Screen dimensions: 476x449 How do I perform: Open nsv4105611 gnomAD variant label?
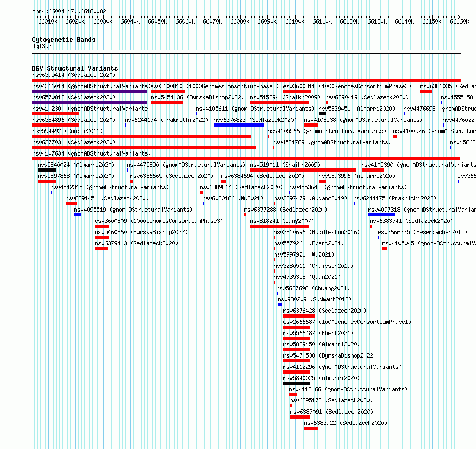255,109
